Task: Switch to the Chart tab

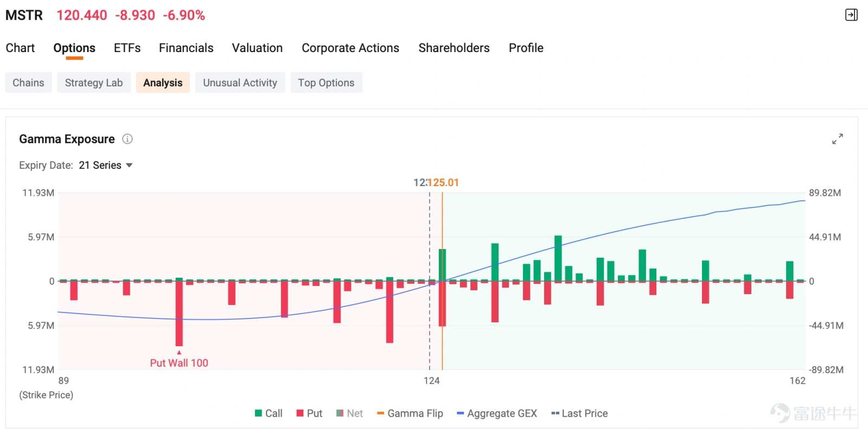Action: pos(20,48)
